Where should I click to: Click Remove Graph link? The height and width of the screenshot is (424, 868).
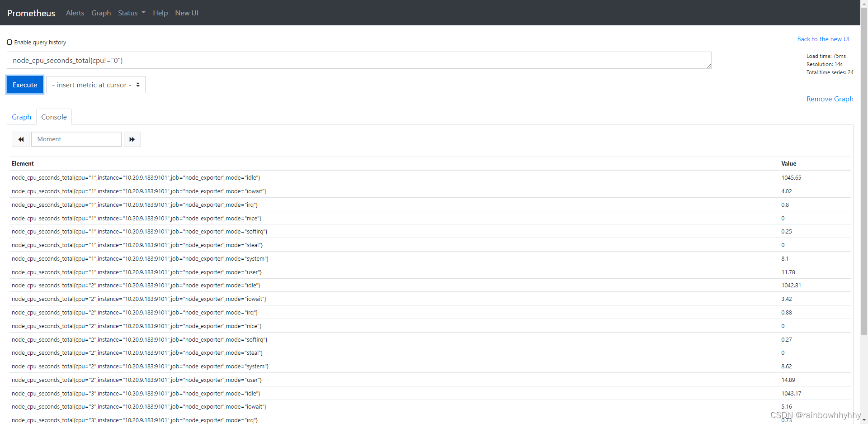830,99
